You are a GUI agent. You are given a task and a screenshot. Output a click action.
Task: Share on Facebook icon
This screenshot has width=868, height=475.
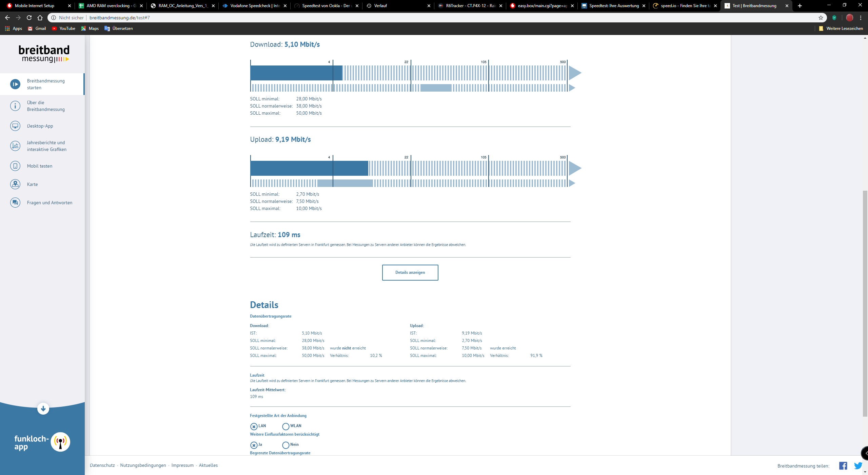pos(843,465)
